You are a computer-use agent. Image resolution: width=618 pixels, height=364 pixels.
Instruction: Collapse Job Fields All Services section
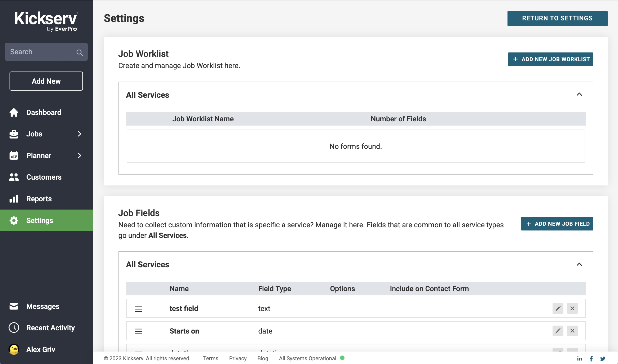579,264
